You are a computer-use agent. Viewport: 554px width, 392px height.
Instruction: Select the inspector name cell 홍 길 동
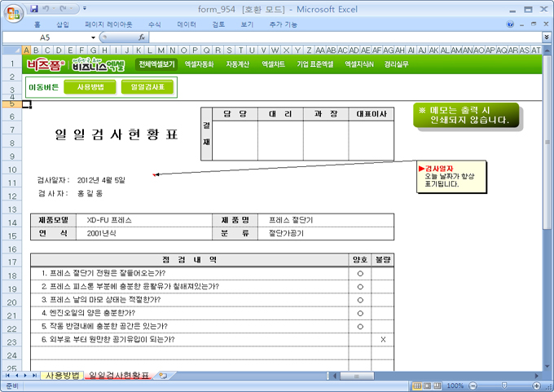tap(90, 193)
